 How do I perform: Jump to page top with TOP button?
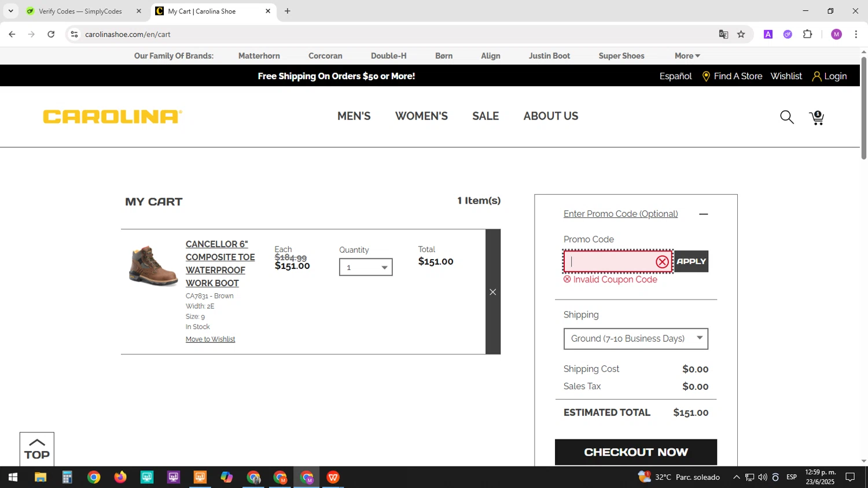(x=37, y=449)
